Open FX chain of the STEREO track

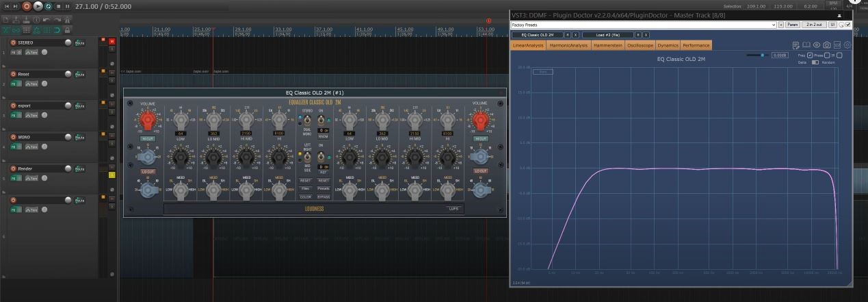[x=13, y=53]
